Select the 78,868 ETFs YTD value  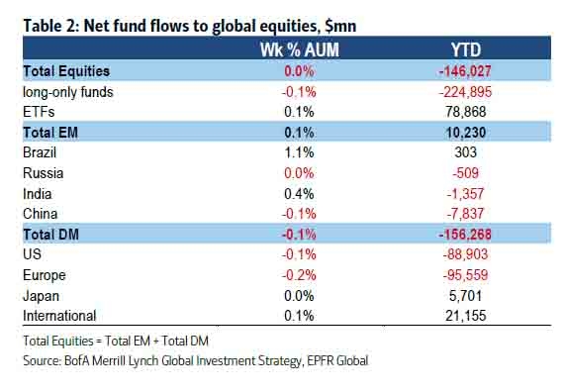pyautogui.click(x=466, y=112)
